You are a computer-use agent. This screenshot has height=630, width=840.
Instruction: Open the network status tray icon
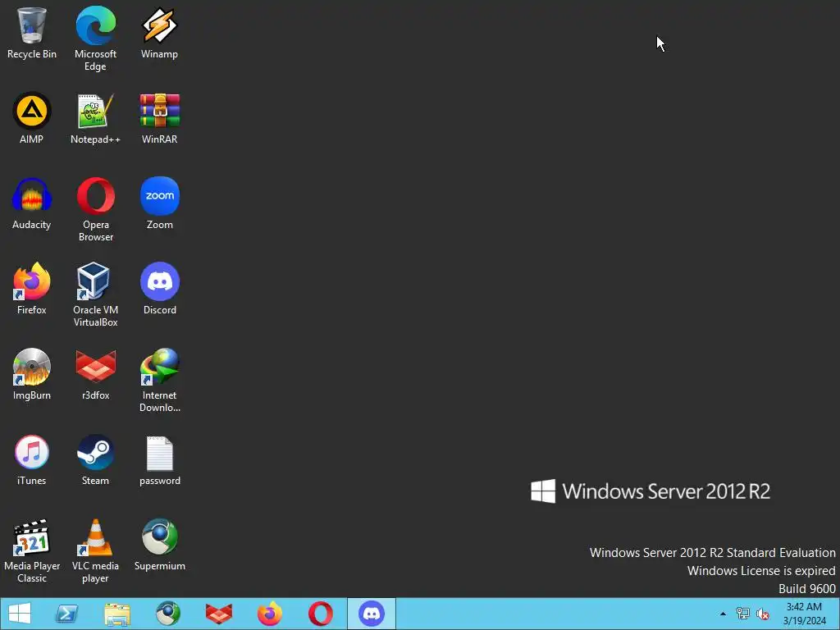(x=742, y=614)
